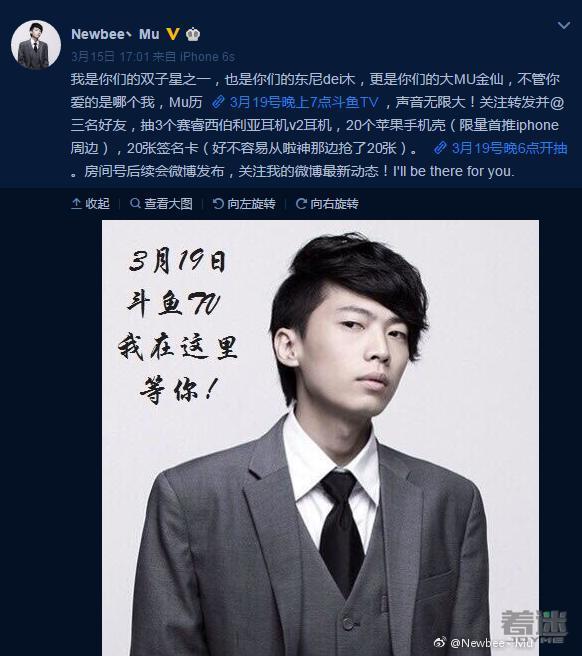Click chain icon before 3月19号晚6点开抽
This screenshot has width=582, height=656.
(440, 148)
